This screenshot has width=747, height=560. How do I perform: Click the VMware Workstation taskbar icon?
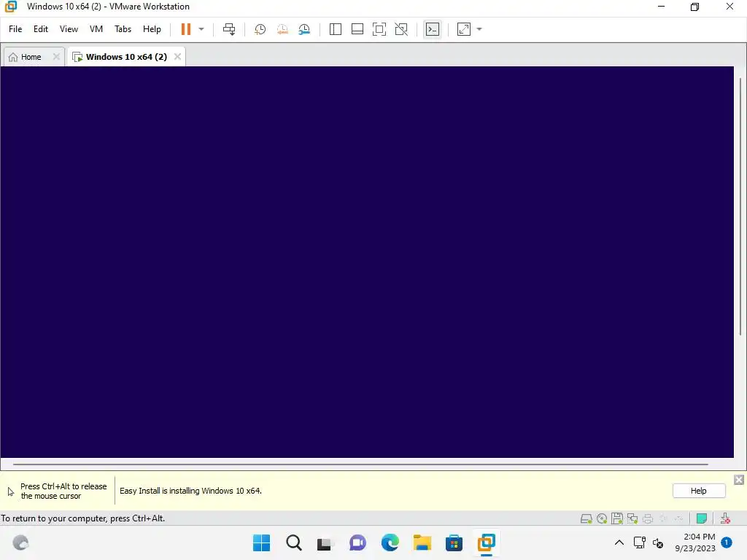[487, 542]
